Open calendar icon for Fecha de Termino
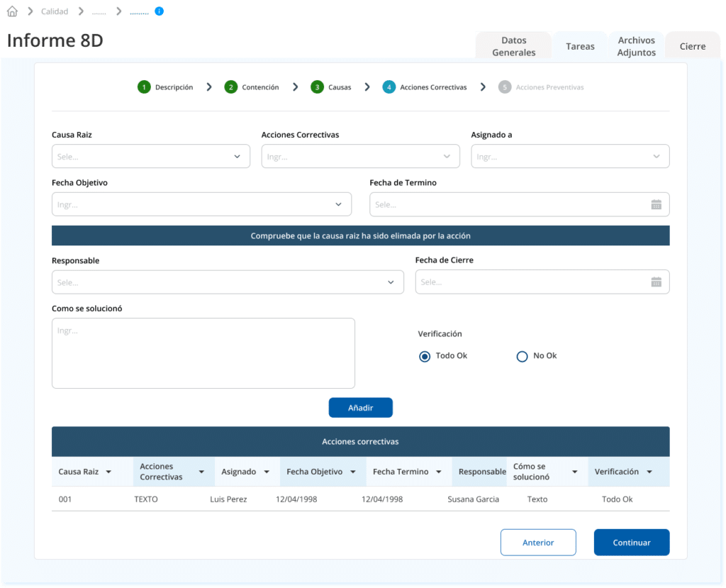The height and width of the screenshot is (588, 726). pos(656,204)
